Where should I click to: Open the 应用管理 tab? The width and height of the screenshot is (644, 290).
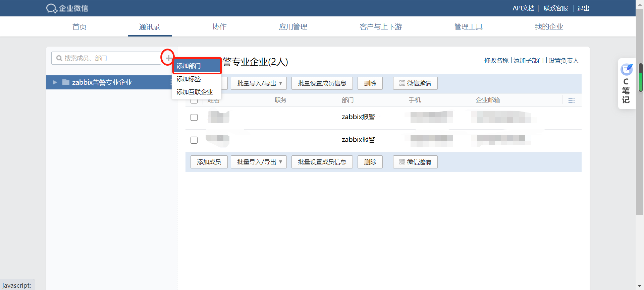pyautogui.click(x=293, y=27)
